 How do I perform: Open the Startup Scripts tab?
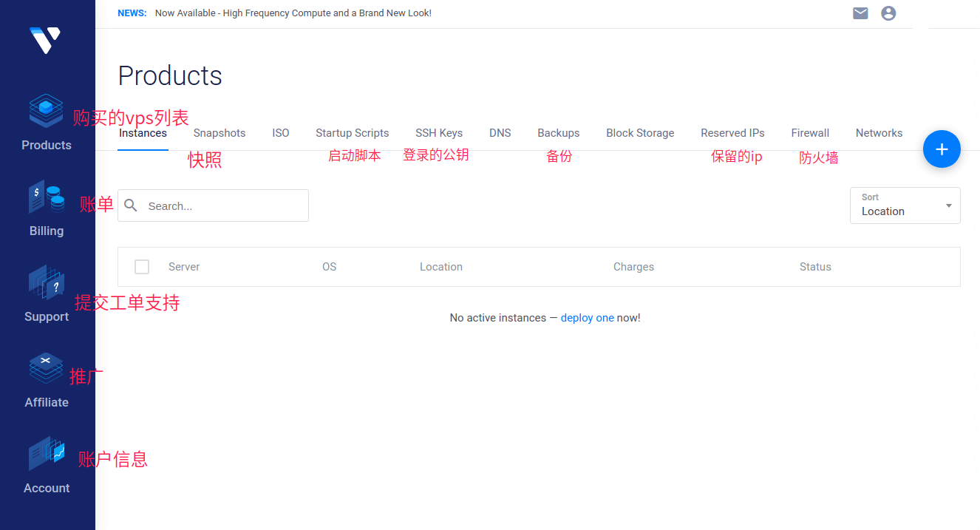click(x=352, y=133)
